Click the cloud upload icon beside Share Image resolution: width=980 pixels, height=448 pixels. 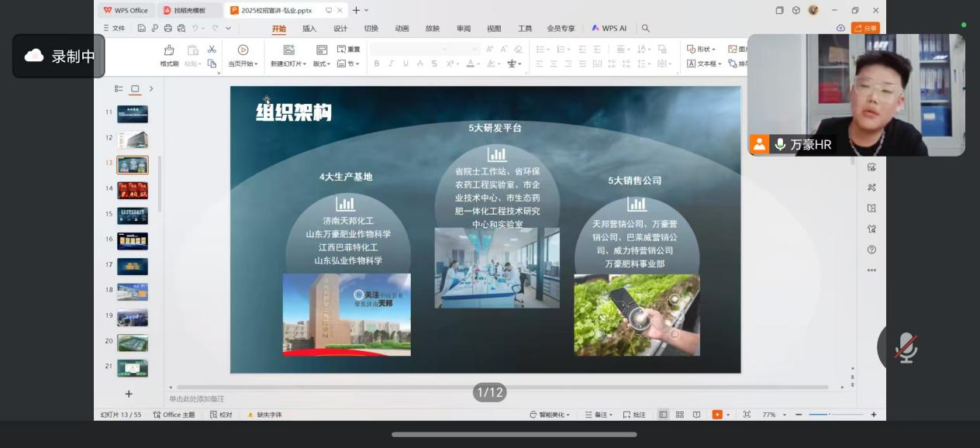point(840,29)
